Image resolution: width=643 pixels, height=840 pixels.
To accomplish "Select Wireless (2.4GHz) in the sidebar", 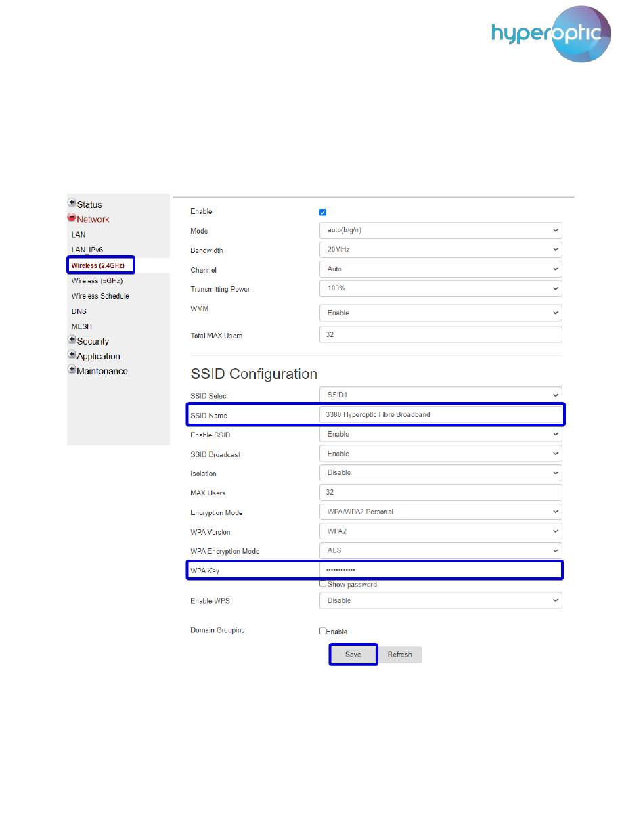I will tap(98, 265).
